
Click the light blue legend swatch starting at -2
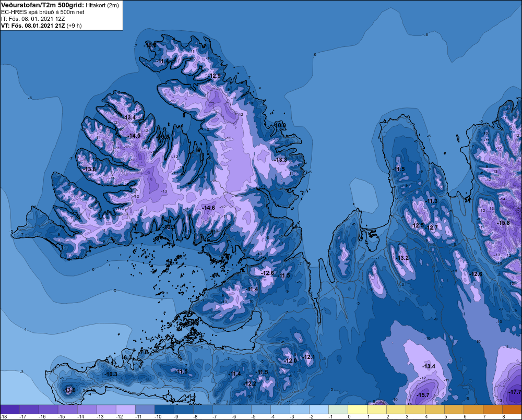(318, 410)
